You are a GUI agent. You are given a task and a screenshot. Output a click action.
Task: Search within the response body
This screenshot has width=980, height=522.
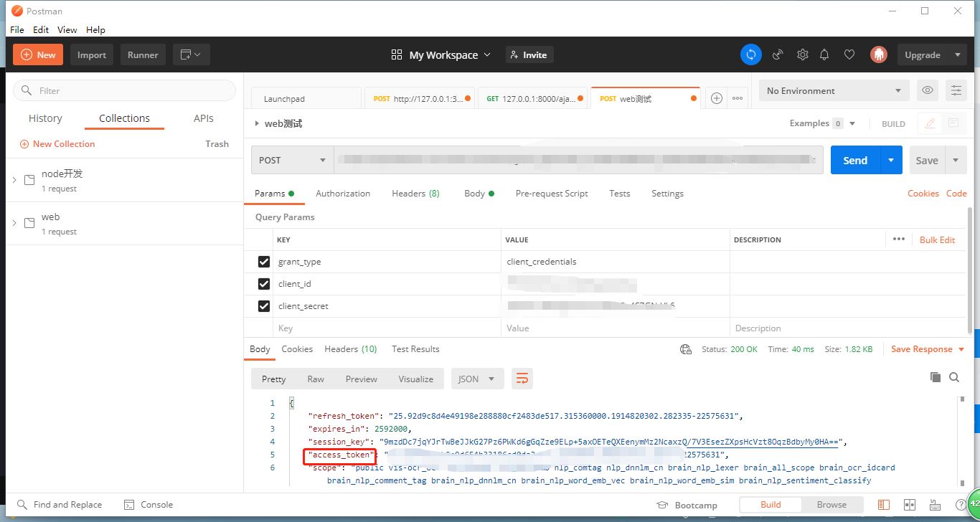[x=954, y=377]
